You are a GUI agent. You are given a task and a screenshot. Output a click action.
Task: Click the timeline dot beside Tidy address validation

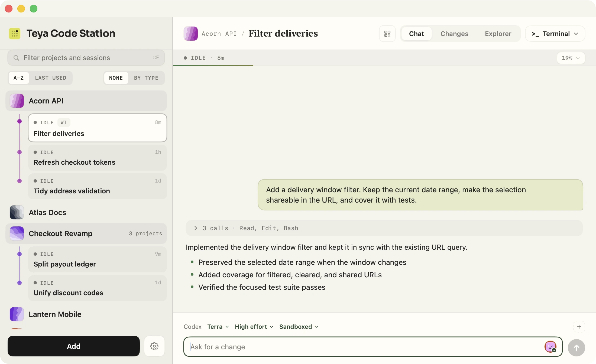point(20,181)
